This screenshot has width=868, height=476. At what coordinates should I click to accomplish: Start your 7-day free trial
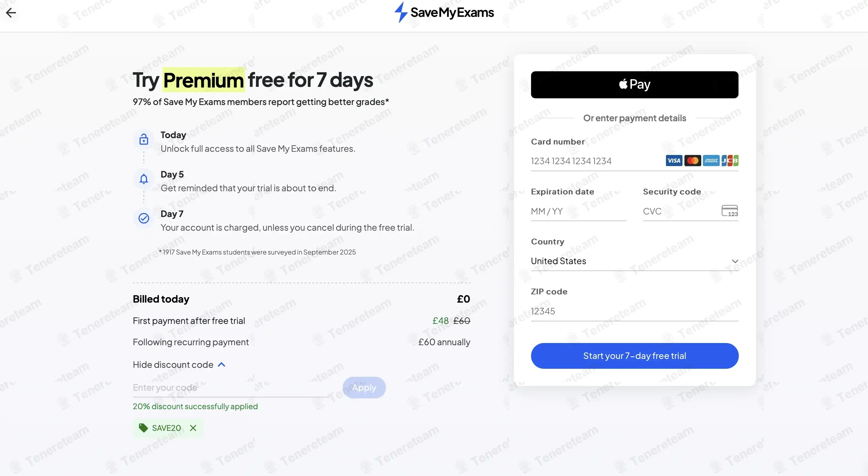(x=634, y=356)
